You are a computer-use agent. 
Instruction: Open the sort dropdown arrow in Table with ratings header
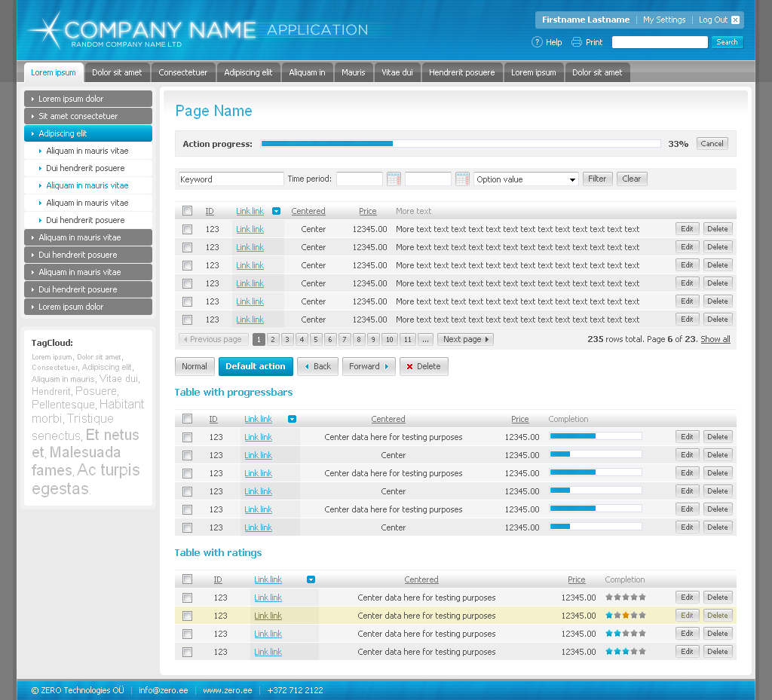pyautogui.click(x=311, y=579)
